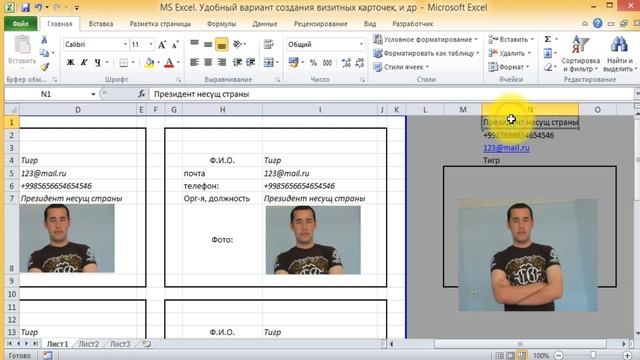The height and width of the screenshot is (360, 640).
Task: Align text left
Action: 194,62
